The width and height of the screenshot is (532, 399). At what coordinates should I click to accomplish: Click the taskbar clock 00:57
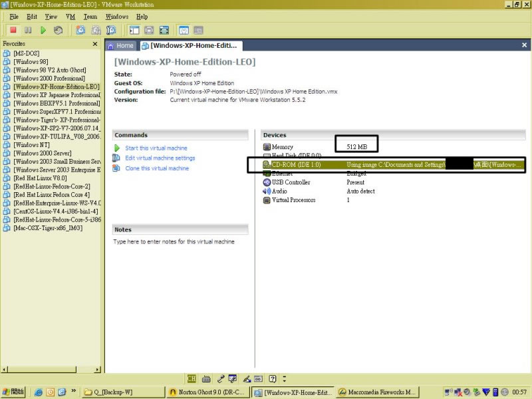click(x=519, y=392)
